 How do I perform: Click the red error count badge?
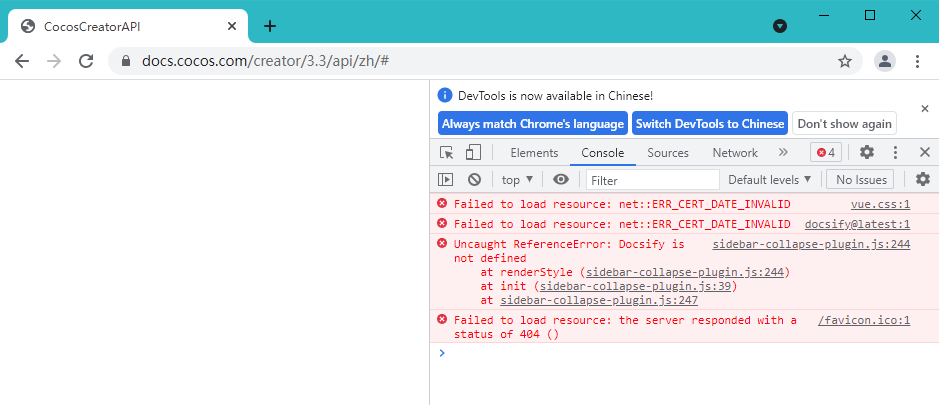click(826, 153)
